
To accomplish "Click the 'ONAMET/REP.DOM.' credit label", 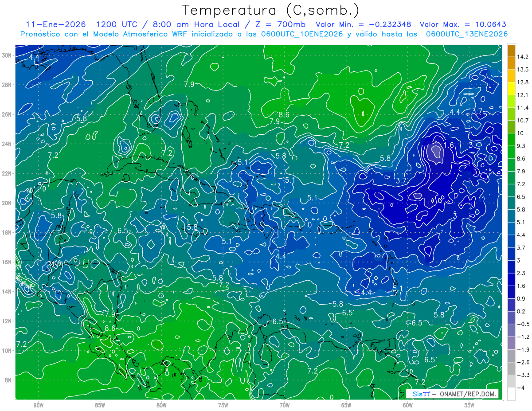I will 467,394.
